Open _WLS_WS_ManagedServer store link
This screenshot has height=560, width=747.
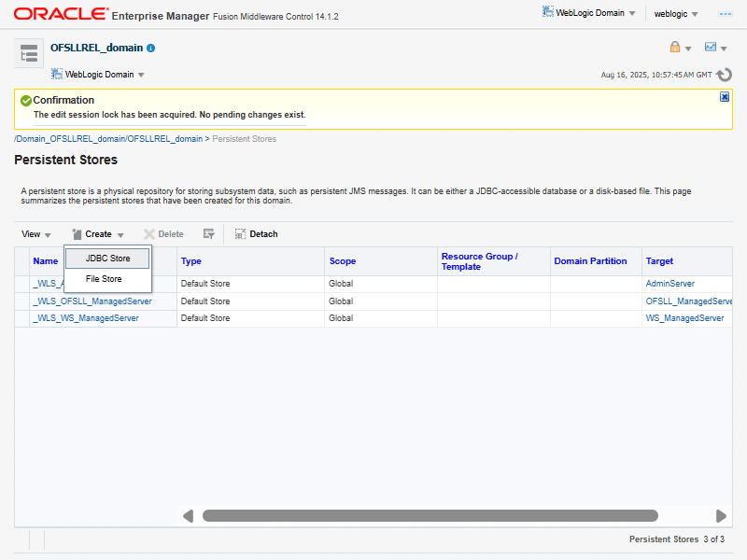coord(85,318)
